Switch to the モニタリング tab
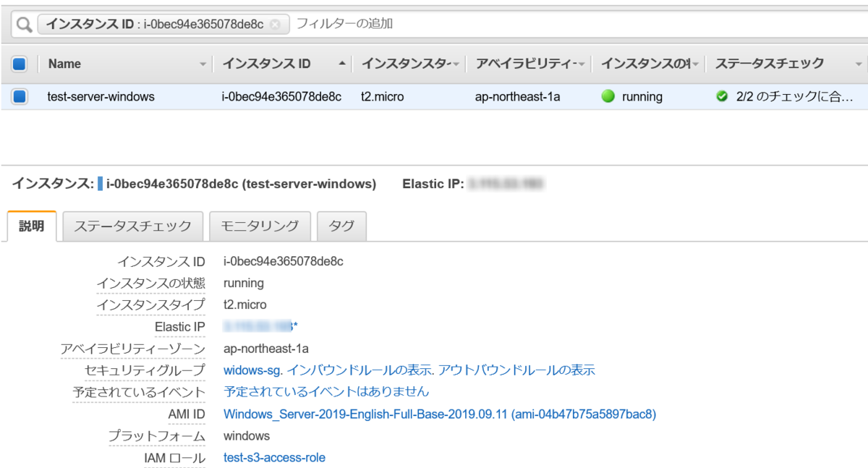Image resolution: width=868 pixels, height=468 pixels. pyautogui.click(x=260, y=226)
